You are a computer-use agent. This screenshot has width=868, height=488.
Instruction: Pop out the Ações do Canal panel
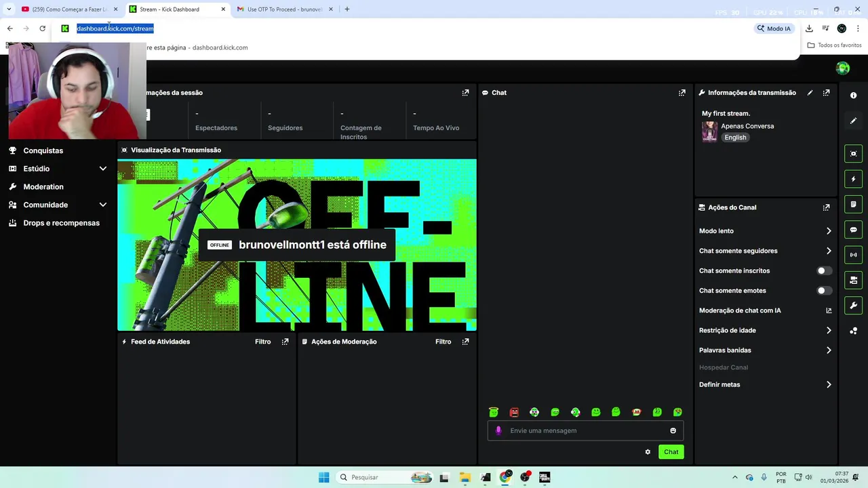point(826,207)
